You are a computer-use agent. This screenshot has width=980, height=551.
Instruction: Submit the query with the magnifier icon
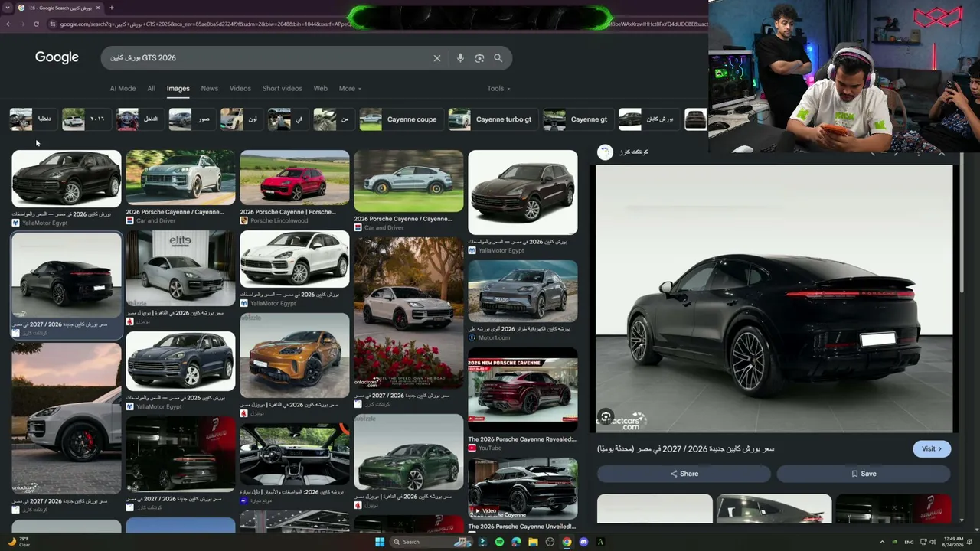click(498, 58)
